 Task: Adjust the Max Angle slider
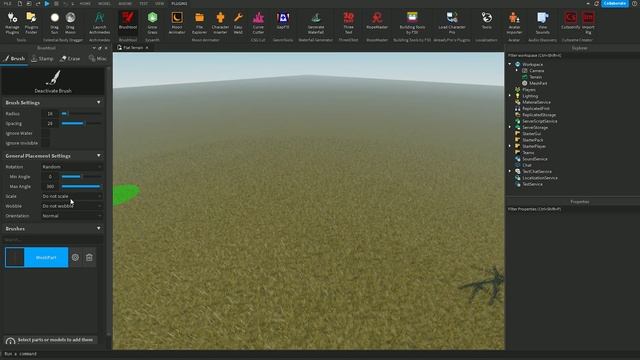(81, 187)
